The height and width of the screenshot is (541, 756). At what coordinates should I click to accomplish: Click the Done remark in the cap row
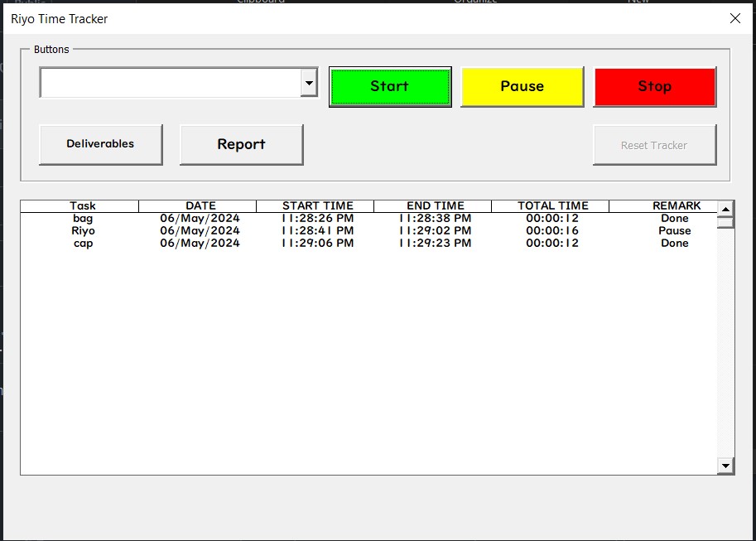[675, 244]
